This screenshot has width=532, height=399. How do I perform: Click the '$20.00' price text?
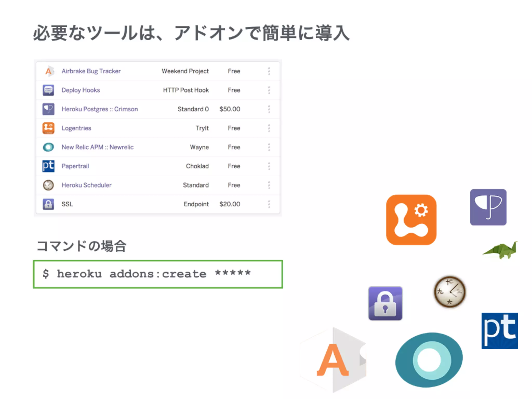230,204
